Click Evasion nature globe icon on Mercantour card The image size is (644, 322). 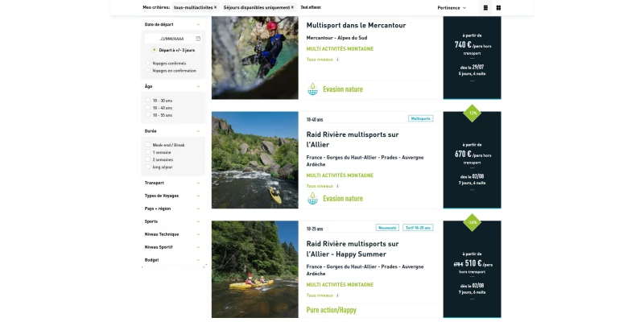click(x=312, y=89)
